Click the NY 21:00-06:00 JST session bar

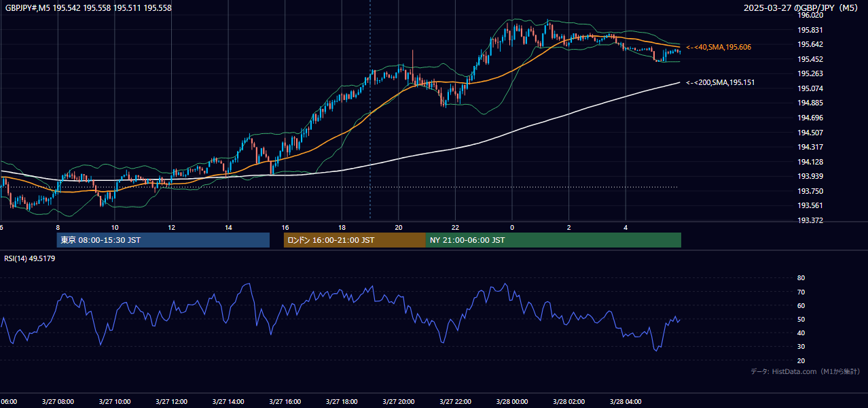tap(554, 240)
